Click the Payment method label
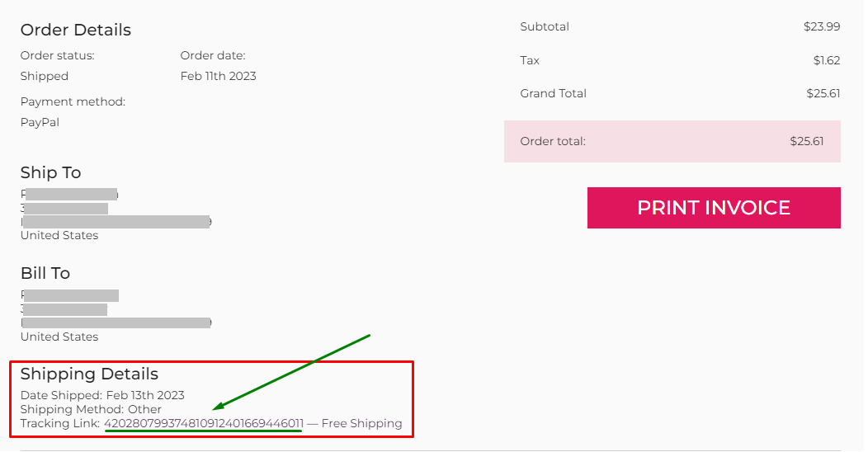Image resolution: width=868 pixels, height=452 pixels. (73, 101)
